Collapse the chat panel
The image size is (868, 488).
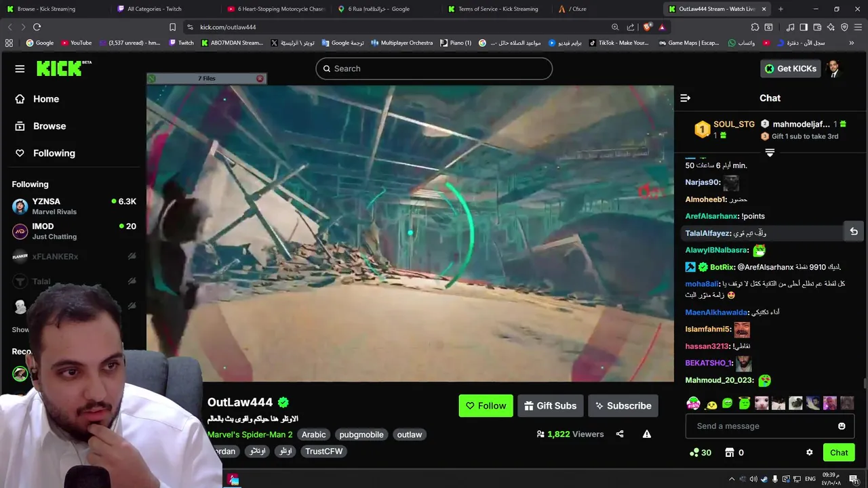coord(685,98)
